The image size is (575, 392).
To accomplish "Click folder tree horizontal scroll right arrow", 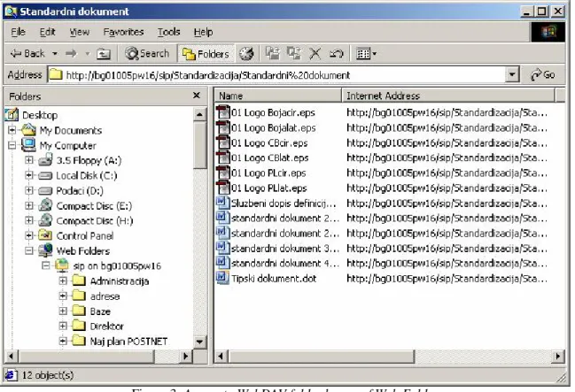I will click(x=185, y=356).
